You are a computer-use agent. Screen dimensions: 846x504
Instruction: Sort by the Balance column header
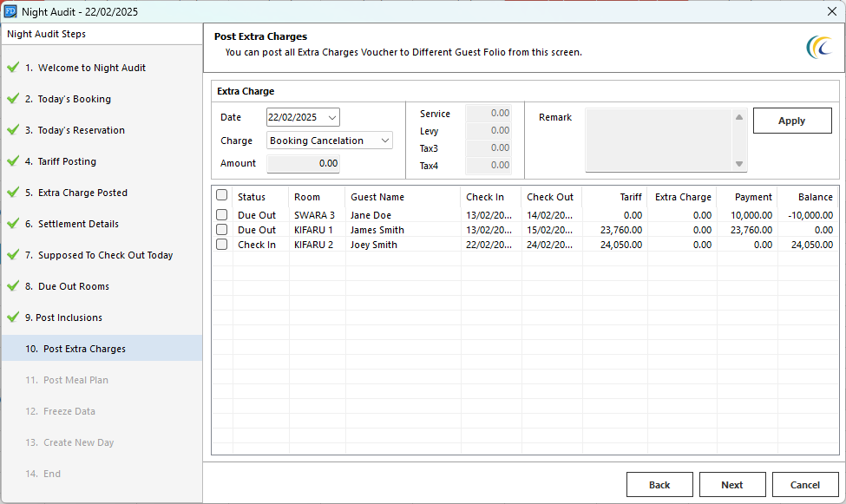815,197
